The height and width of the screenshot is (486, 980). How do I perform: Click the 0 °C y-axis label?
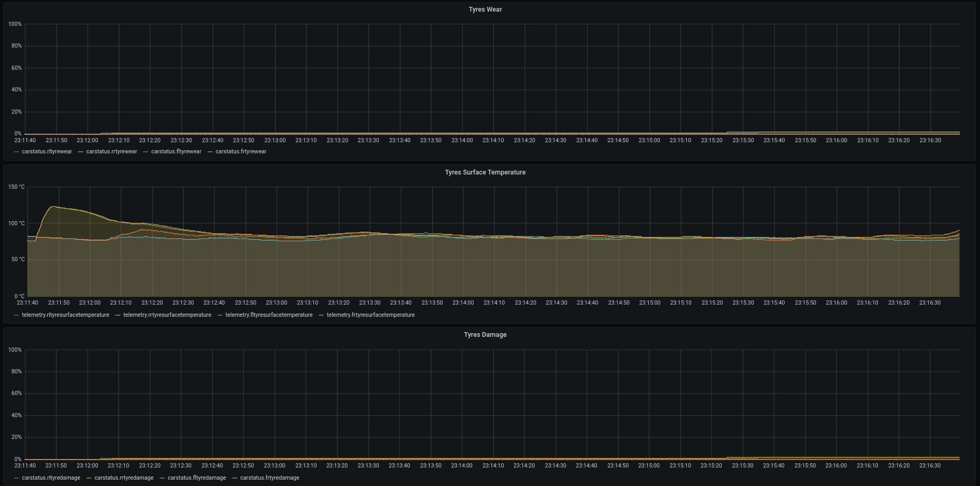click(20, 297)
